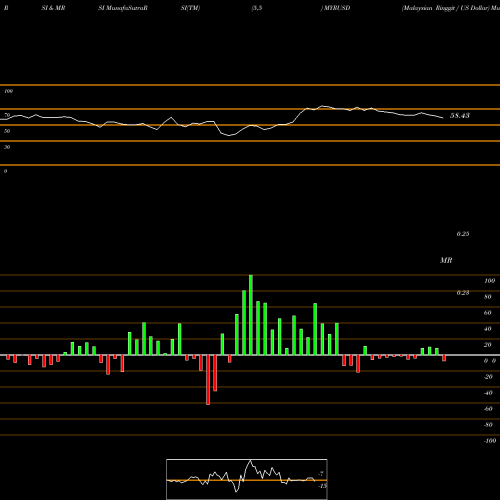The height and width of the screenshot is (500, 500).
Task: Click the 'SI & MR' header text
Action: click(53, 8)
